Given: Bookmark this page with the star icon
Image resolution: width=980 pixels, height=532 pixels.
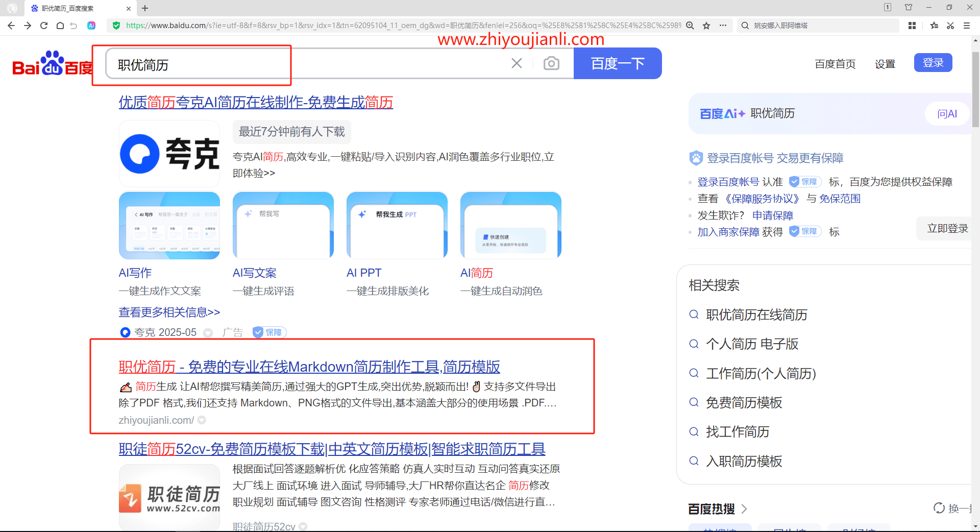Looking at the screenshot, I should coord(706,26).
